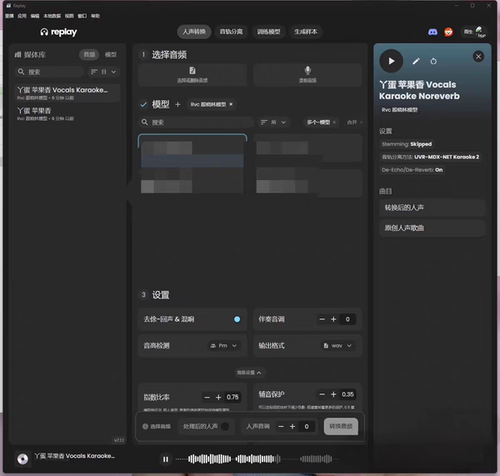Increase 指数比率 with the plus button
Screen dimensions: 500x476
(x=219, y=397)
